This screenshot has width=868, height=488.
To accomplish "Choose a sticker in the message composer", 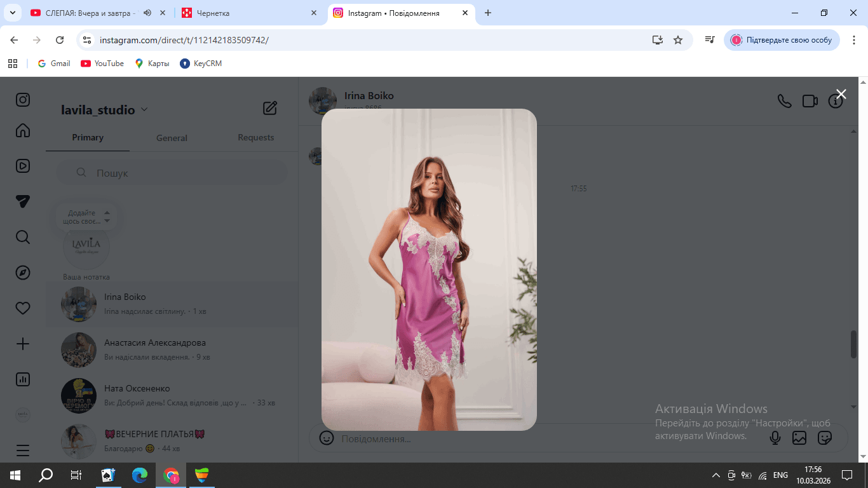I will 825,438.
